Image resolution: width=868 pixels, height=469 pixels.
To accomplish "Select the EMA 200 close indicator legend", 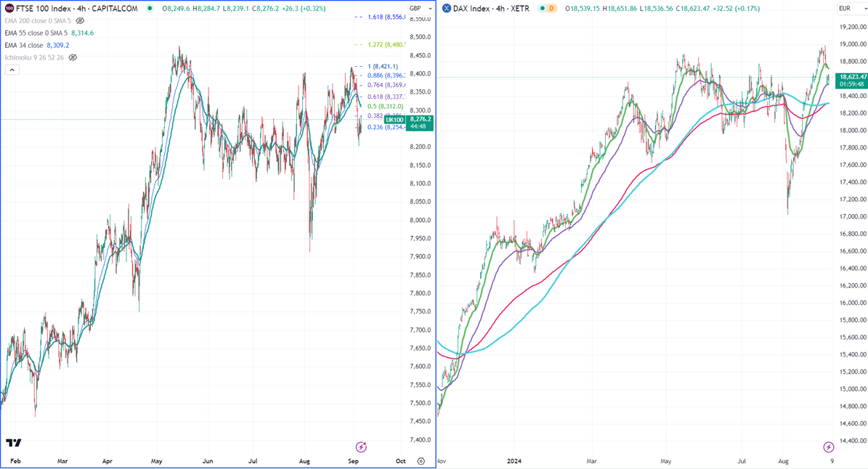I will [38, 20].
